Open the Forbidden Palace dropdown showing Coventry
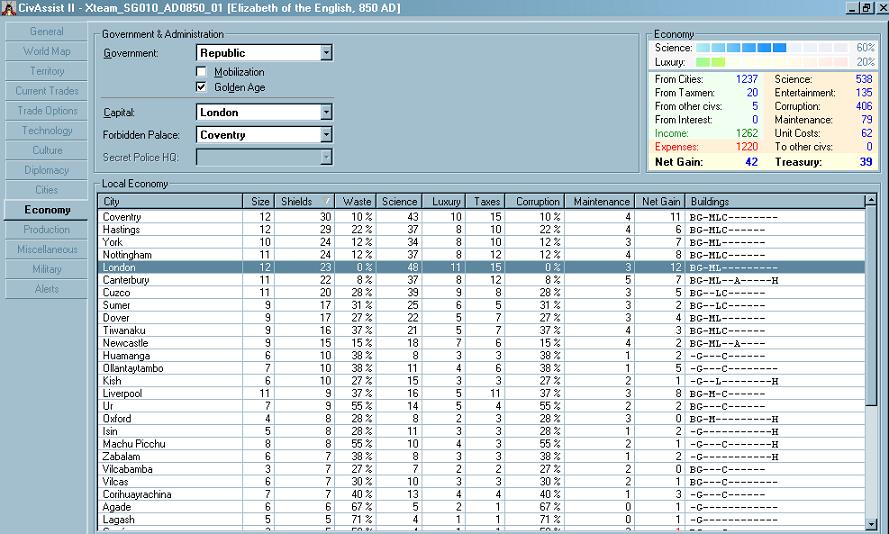 tap(264, 135)
